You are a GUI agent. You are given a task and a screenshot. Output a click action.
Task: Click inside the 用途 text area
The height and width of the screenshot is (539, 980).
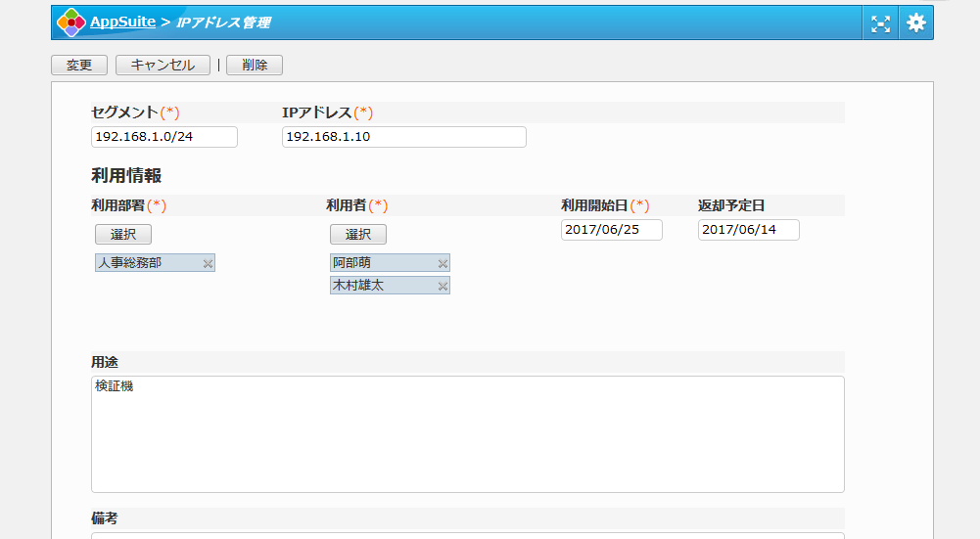[467, 433]
